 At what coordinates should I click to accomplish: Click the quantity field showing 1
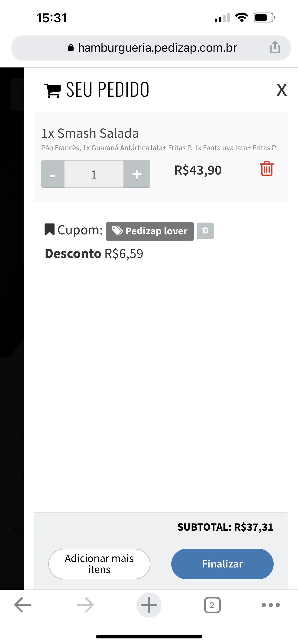(94, 174)
